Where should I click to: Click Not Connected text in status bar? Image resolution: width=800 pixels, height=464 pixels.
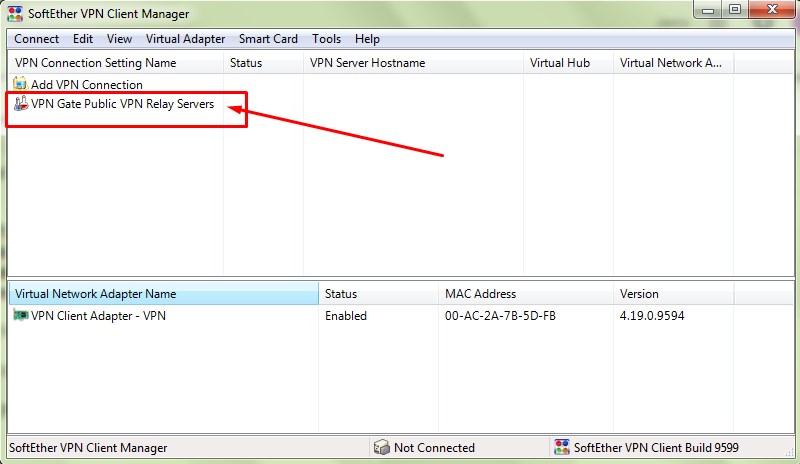click(434, 448)
